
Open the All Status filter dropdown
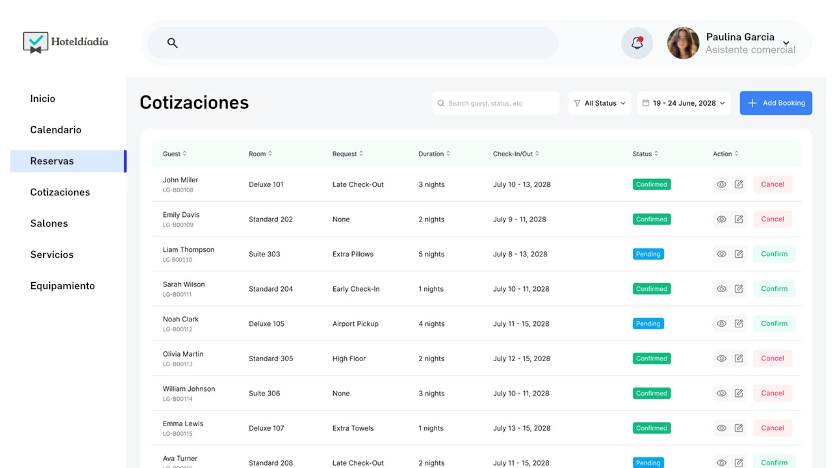coord(600,103)
